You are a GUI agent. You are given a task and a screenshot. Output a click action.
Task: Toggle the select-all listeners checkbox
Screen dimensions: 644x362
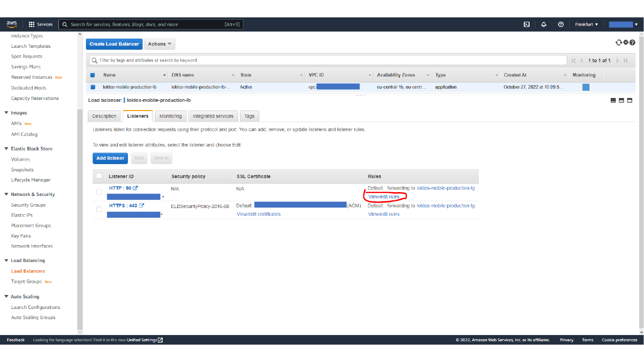tap(99, 176)
